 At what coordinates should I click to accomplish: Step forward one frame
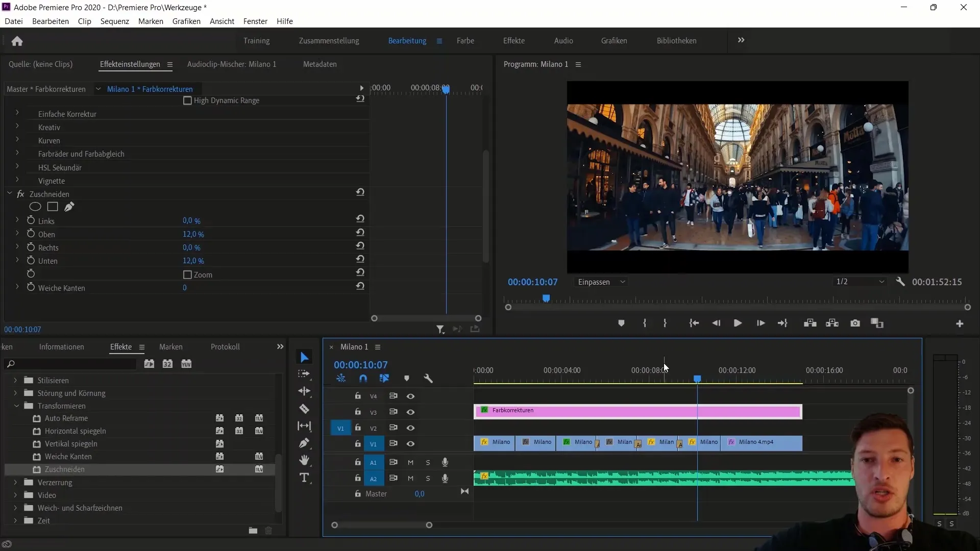pos(761,323)
